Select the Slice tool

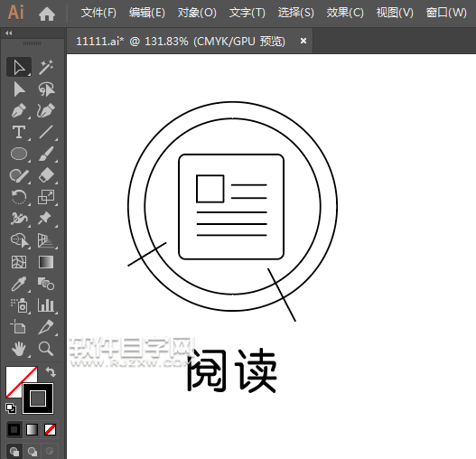click(x=46, y=327)
